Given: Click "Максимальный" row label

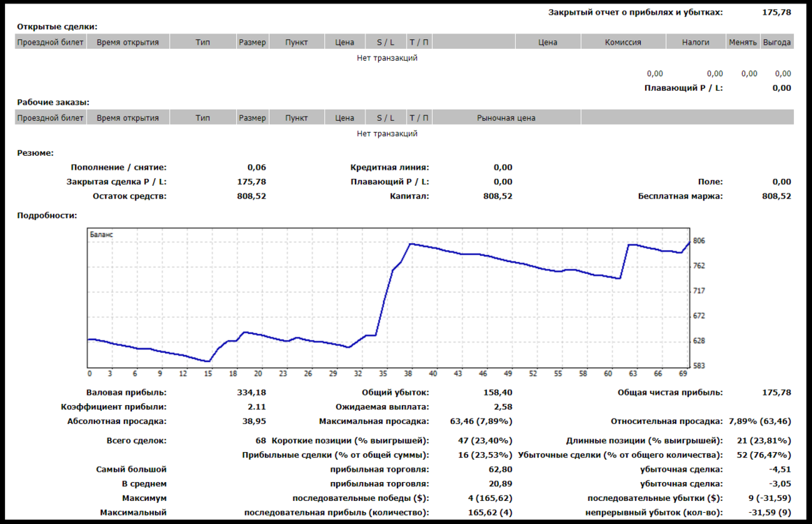Looking at the screenshot, I should coord(133,513).
